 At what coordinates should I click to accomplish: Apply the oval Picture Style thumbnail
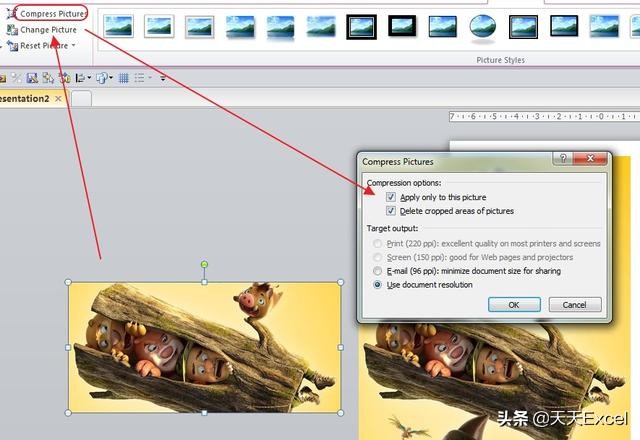tap(482, 28)
